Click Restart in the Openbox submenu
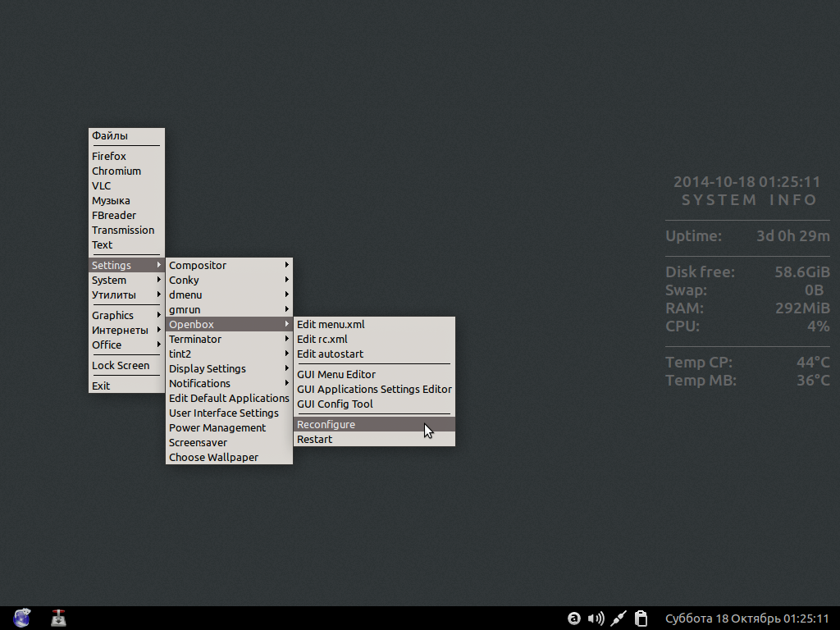This screenshot has height=630, width=840. (x=374, y=440)
